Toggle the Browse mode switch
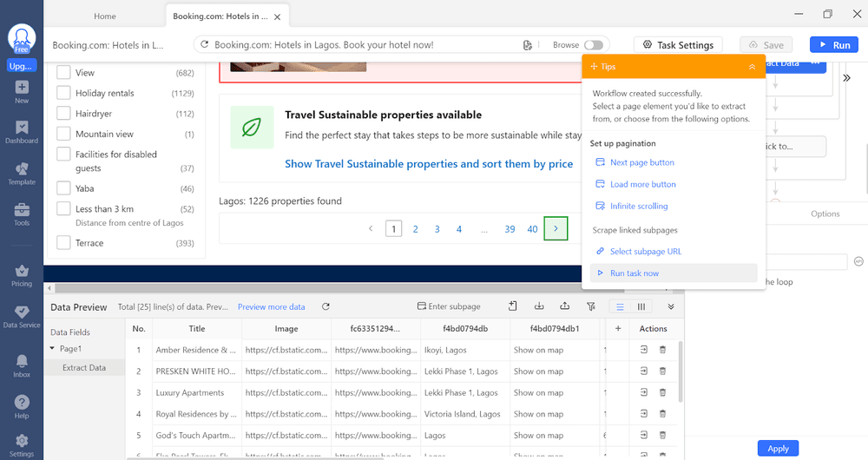868x460 pixels. point(594,45)
